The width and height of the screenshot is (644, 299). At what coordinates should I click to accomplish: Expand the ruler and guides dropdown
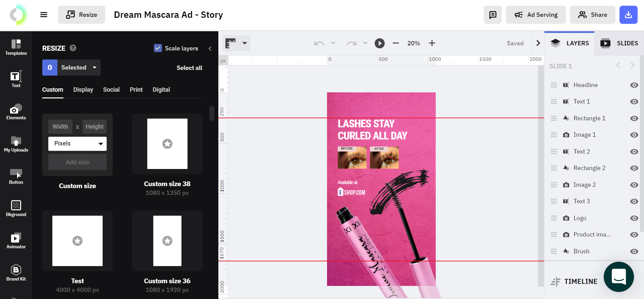245,43
